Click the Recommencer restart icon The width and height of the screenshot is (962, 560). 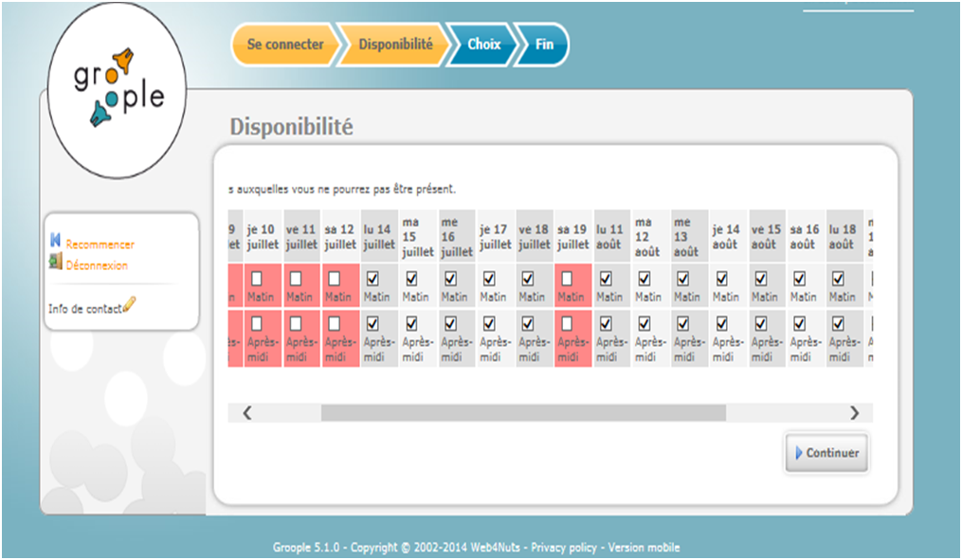pos(55,240)
